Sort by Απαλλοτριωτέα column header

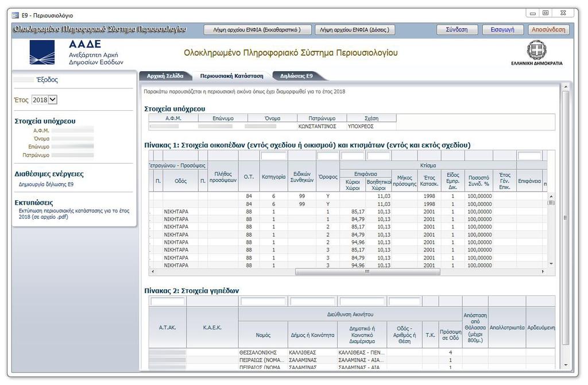click(x=507, y=327)
